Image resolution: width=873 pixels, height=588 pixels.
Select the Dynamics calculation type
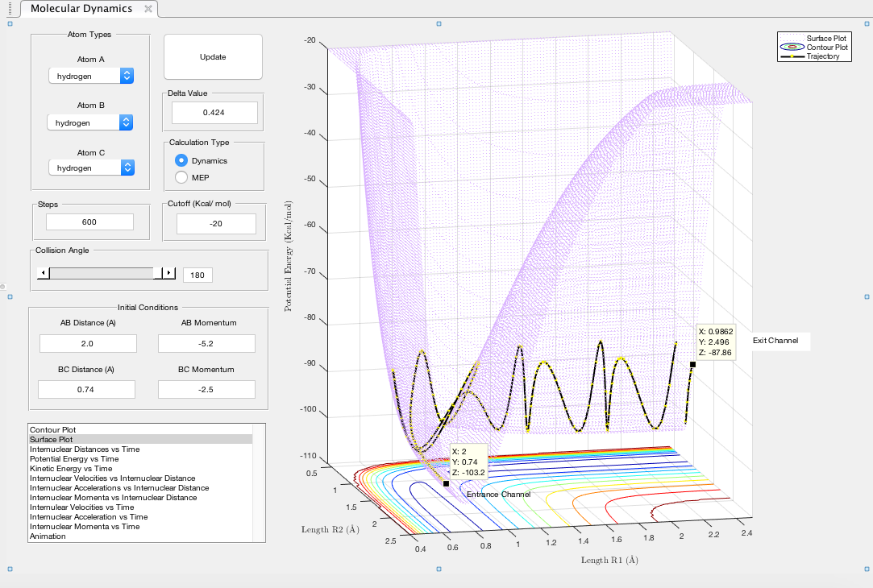181,161
